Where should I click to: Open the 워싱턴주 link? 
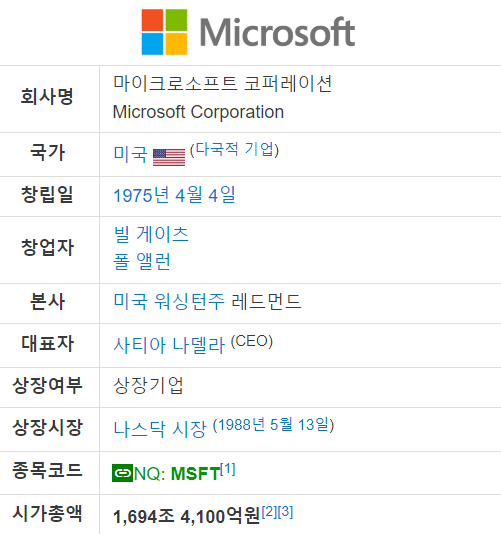189,301
